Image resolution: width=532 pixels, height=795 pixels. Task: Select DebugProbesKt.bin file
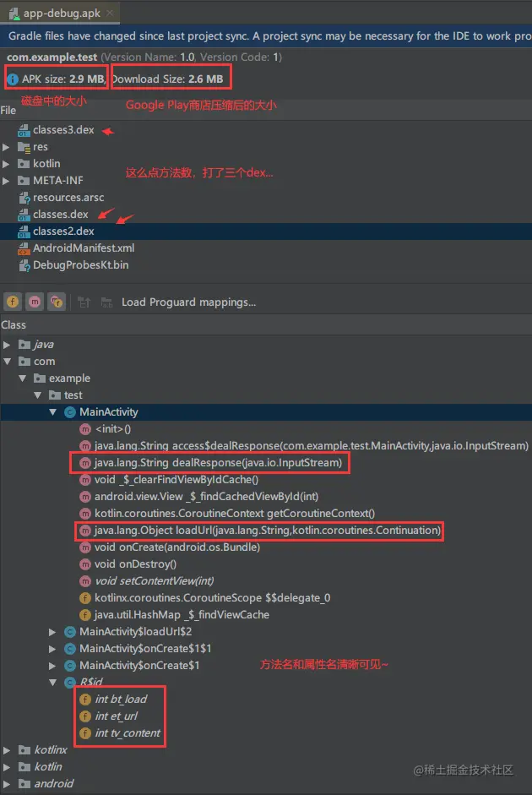[80, 264]
